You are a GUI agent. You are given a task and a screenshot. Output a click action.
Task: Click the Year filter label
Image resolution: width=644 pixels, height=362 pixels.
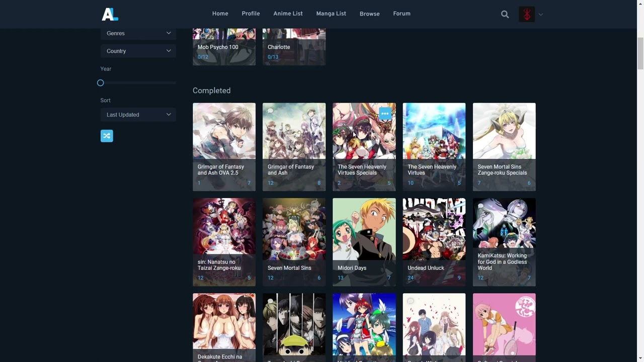(x=106, y=69)
